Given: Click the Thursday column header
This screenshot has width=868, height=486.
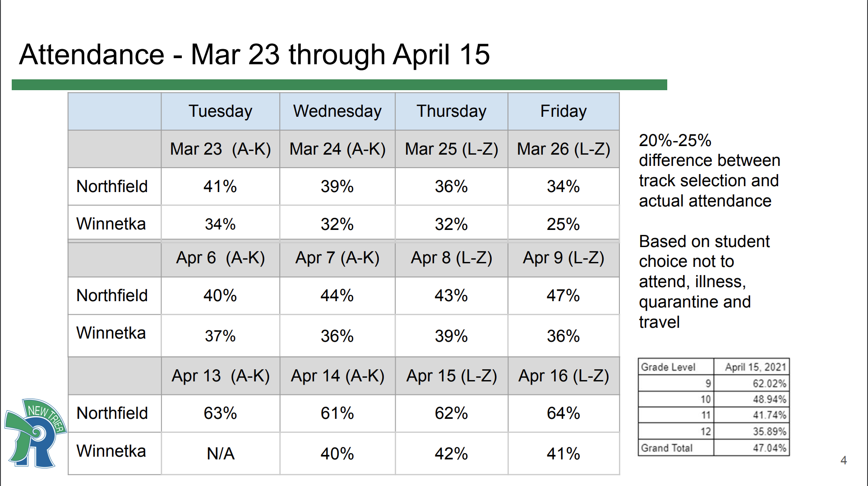Looking at the screenshot, I should click(451, 111).
